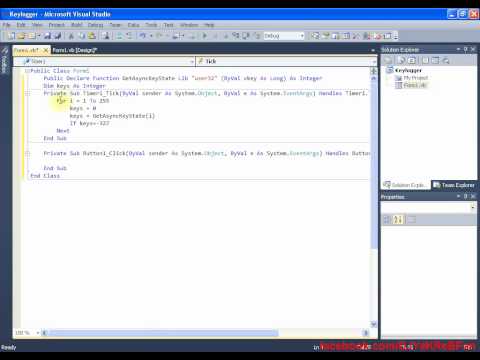Click the Find toolbar icon
This screenshot has height=360, width=480.
click(x=106, y=36)
